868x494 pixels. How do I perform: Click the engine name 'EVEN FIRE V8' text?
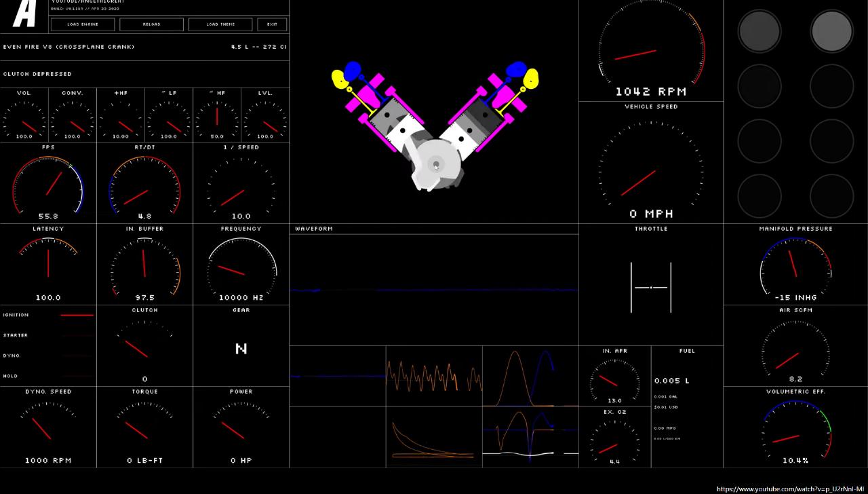click(x=68, y=47)
